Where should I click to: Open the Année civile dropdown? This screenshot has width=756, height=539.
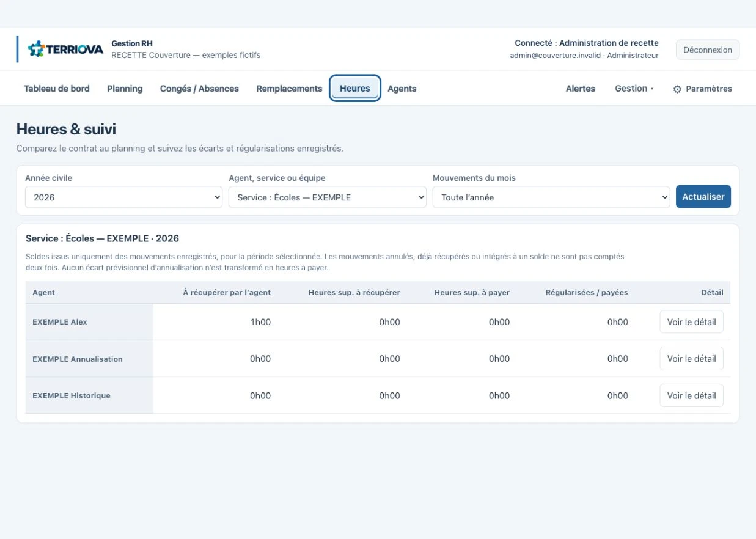[x=124, y=197]
